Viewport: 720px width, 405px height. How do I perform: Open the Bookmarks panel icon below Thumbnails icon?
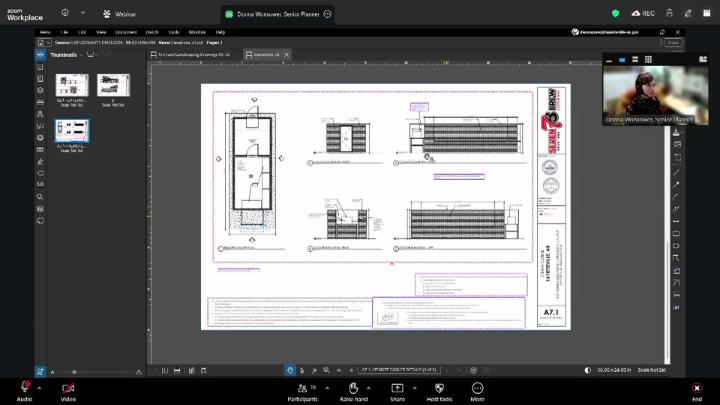40,67
